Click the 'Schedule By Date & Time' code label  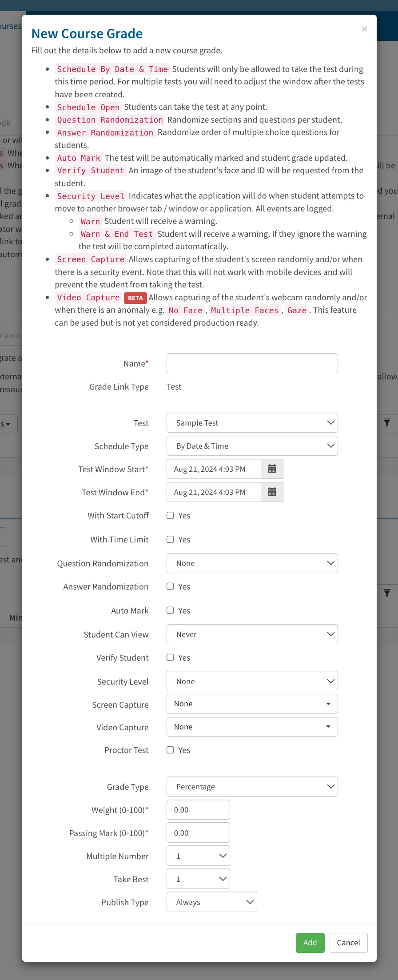point(112,69)
